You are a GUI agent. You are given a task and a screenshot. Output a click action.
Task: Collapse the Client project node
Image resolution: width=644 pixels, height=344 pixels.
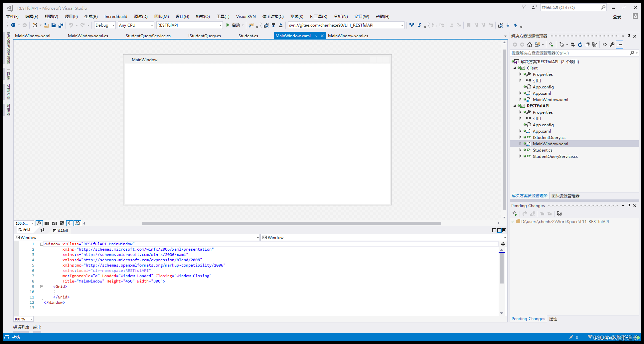515,68
